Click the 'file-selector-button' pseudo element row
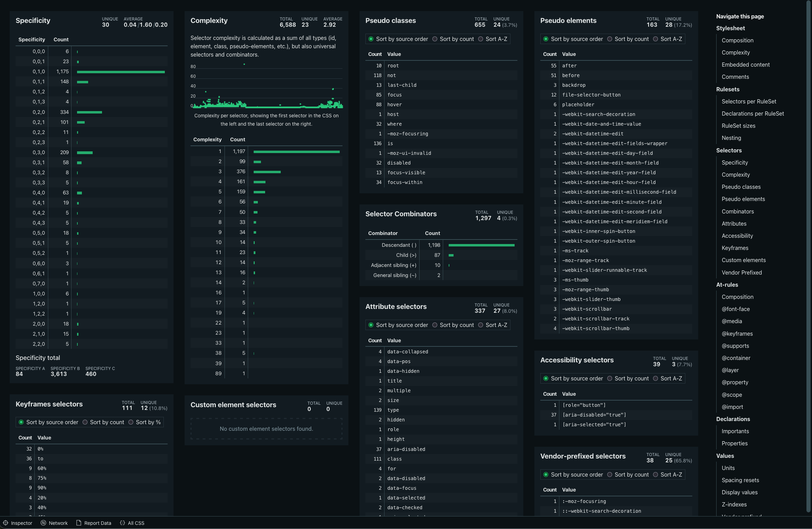Screen dimensions: 812x529 (616, 95)
